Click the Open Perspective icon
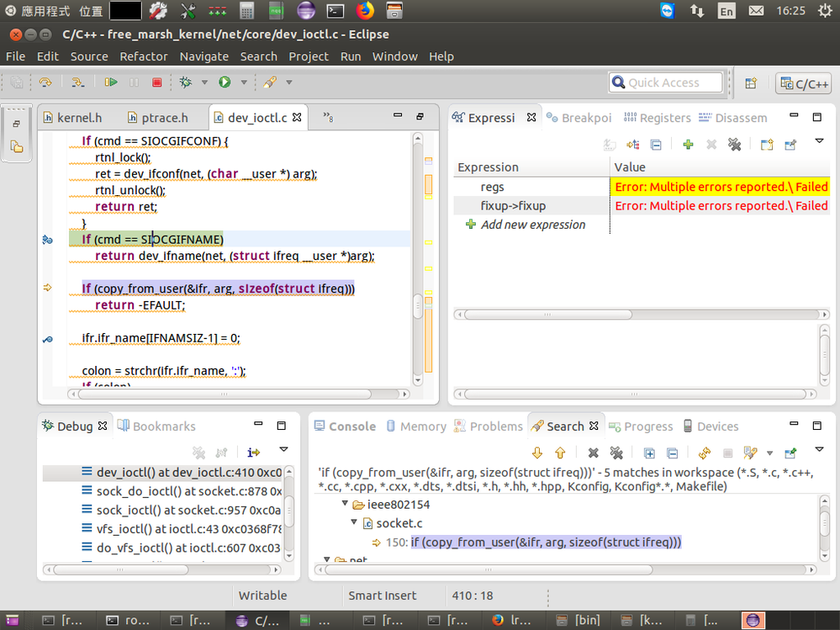The height and width of the screenshot is (630, 840). point(751,83)
